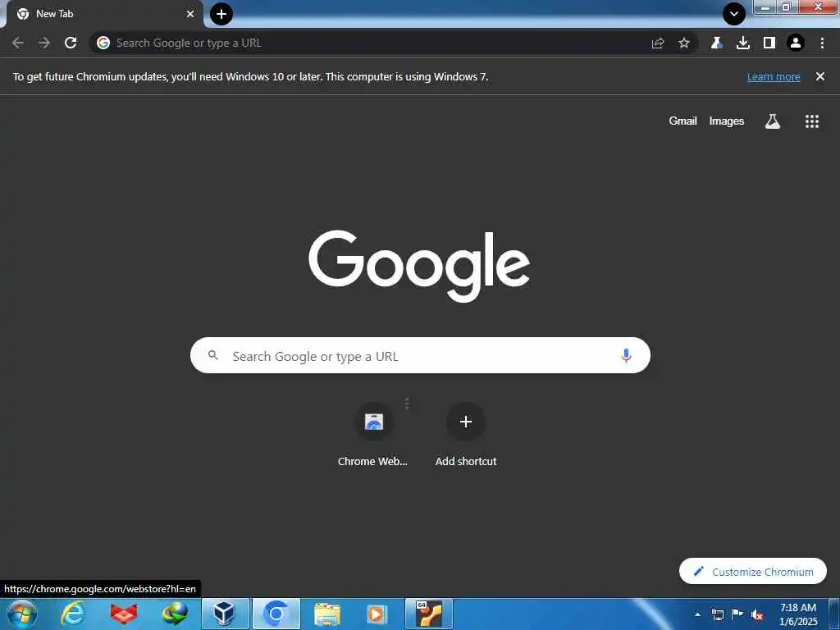840x630 pixels.
Task: Open media player taskbar icon
Action: click(x=377, y=614)
